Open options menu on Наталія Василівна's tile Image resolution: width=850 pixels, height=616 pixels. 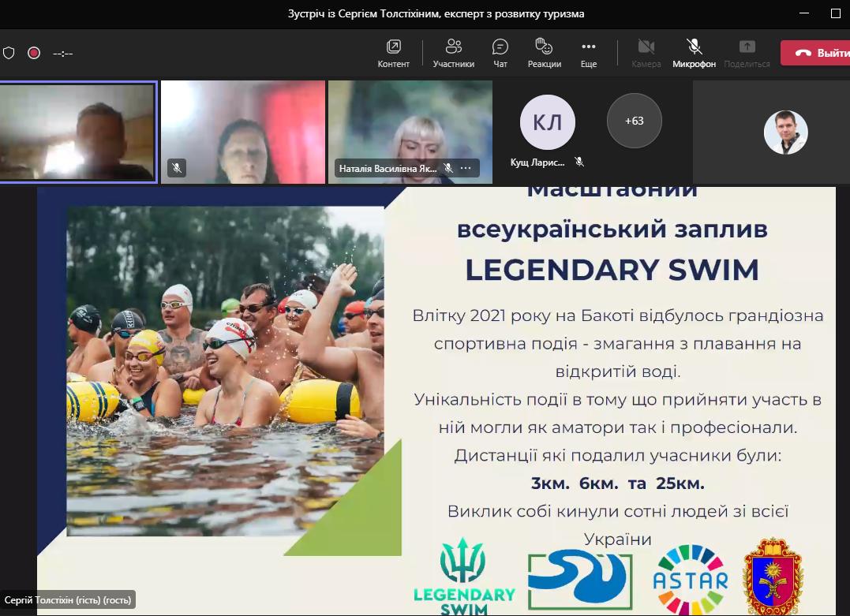(x=466, y=168)
